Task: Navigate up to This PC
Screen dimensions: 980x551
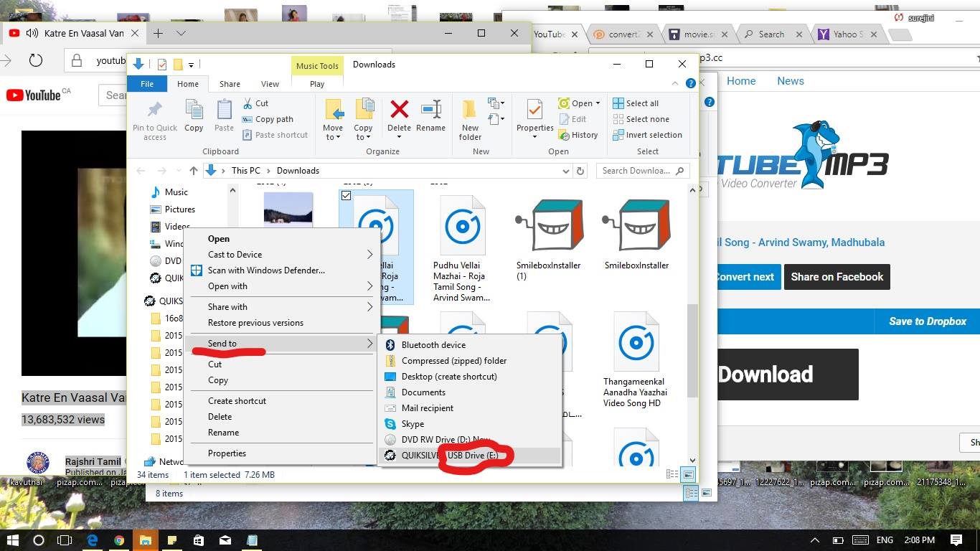Action: click(194, 170)
